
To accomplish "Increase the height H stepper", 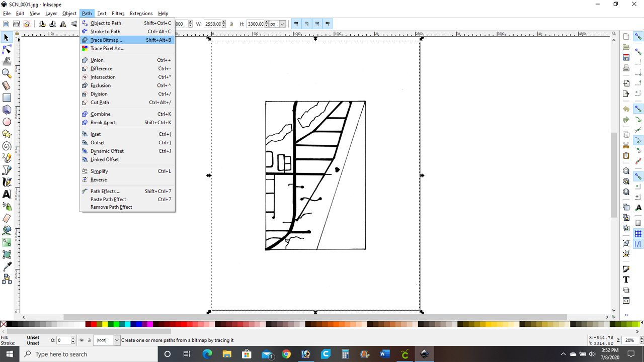I will [x=267, y=22].
